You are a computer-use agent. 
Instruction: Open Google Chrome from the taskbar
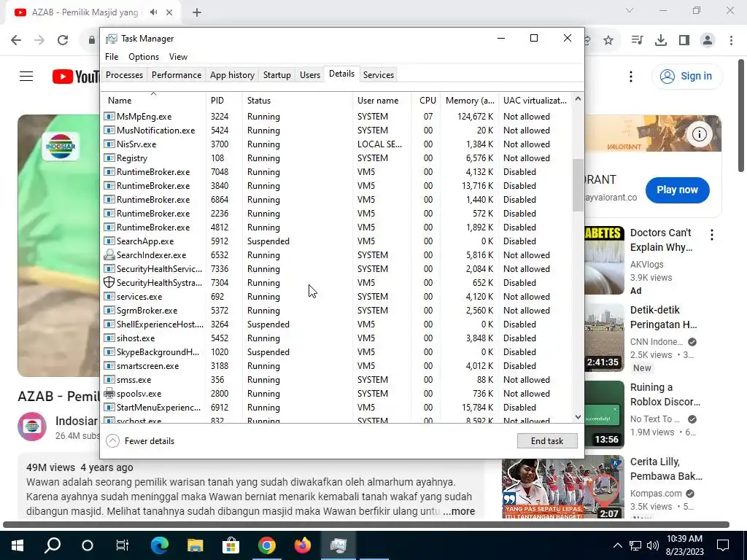(x=267, y=545)
